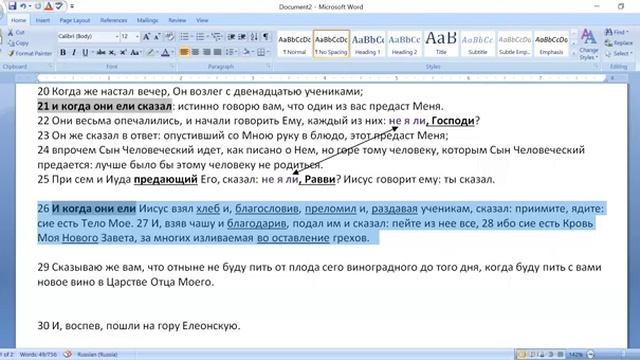Screen dimensions: 640x360
Task: Change the Russian (Russia) proofing language
Action: [97, 354]
